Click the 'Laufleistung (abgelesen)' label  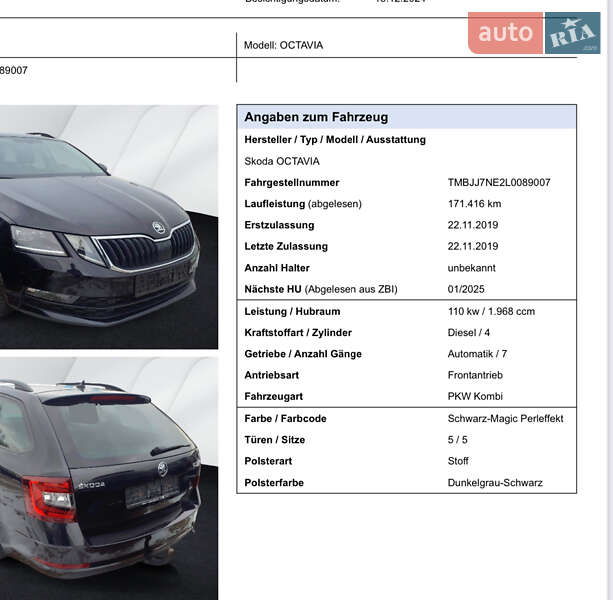click(303, 204)
